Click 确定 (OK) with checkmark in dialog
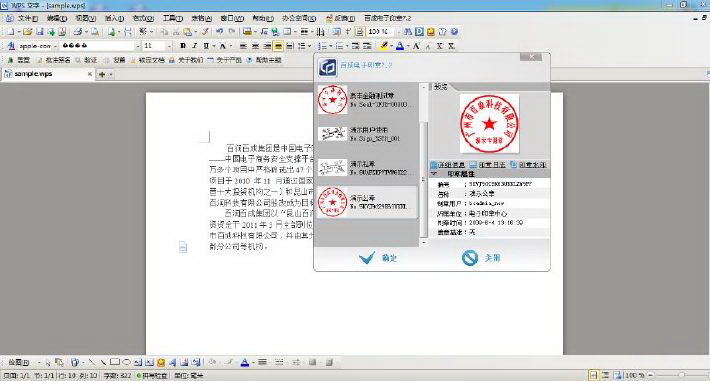This screenshot has width=710, height=381. point(378,258)
